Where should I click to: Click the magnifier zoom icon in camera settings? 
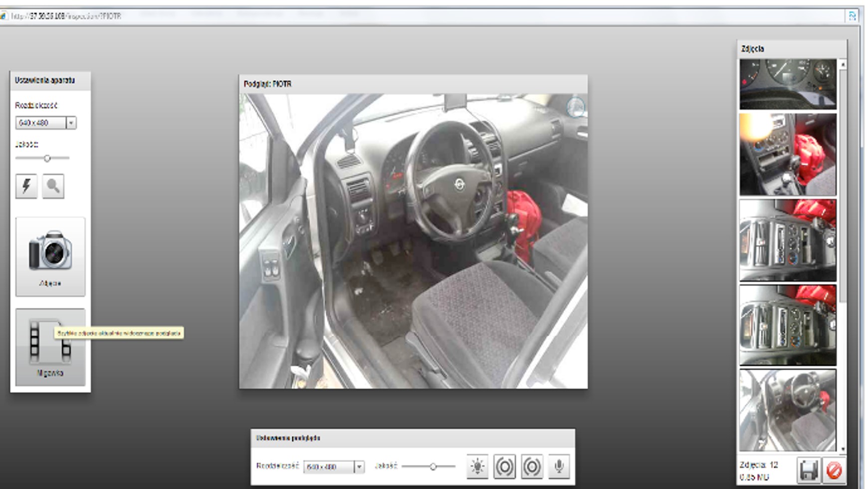(x=53, y=187)
